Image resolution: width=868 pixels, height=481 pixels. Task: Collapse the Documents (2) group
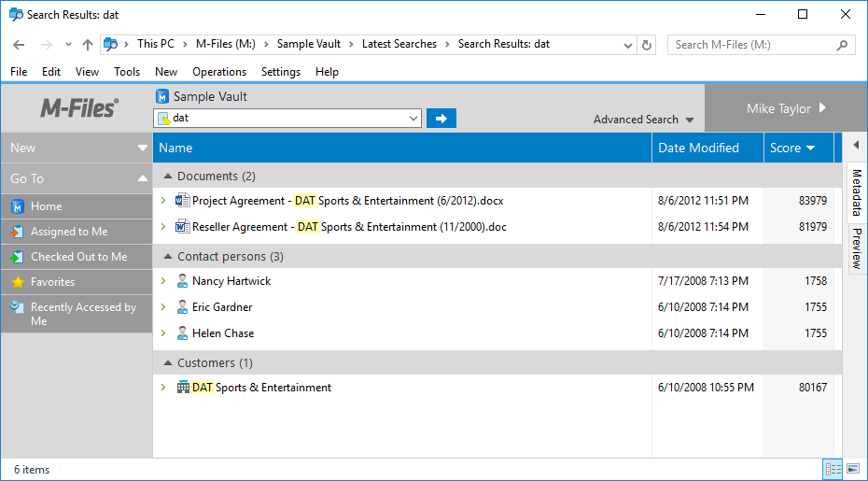[x=168, y=177]
